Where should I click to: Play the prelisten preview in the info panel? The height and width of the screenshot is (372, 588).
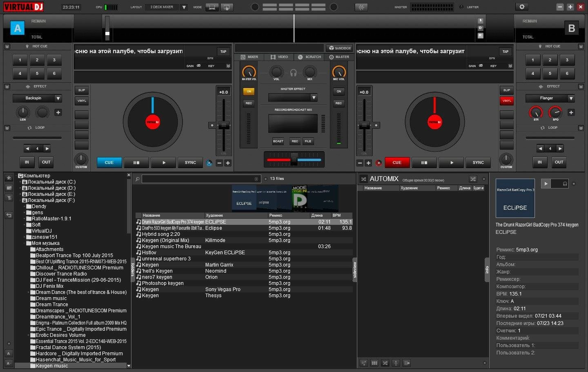tap(546, 184)
